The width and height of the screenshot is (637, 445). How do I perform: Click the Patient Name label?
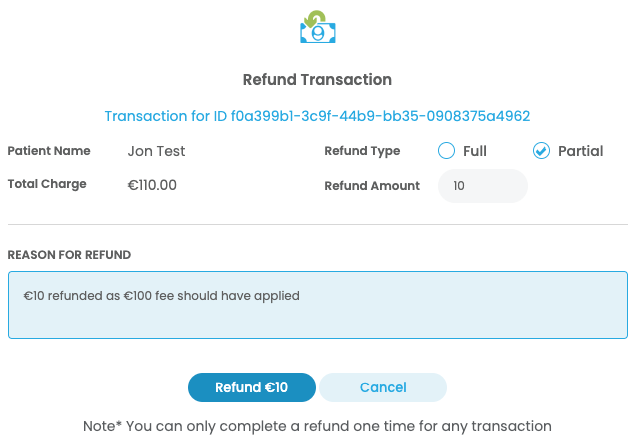[x=49, y=151]
